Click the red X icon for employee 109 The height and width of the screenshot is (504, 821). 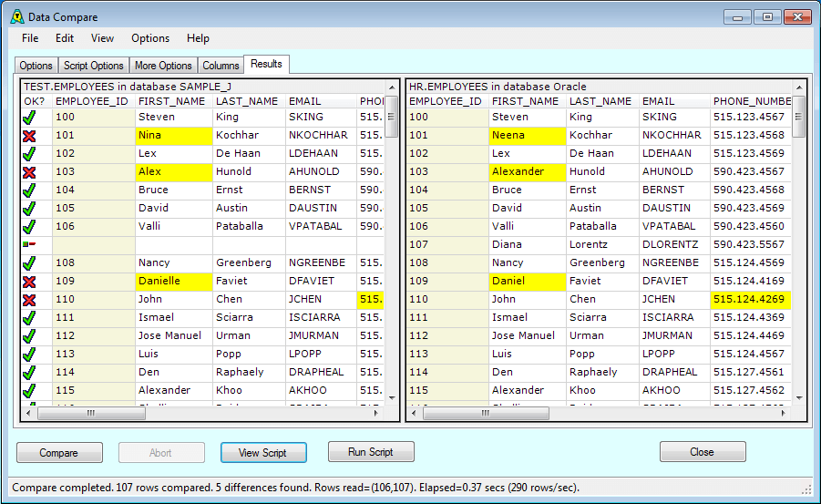pos(29,282)
